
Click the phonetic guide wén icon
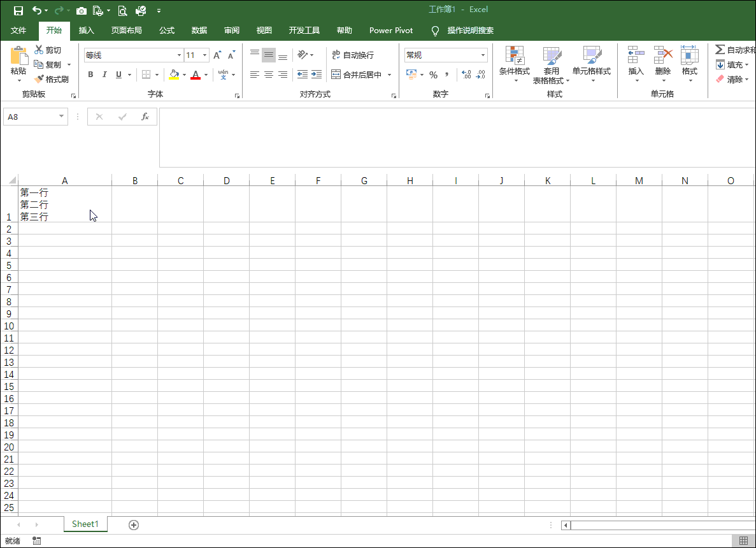point(223,75)
